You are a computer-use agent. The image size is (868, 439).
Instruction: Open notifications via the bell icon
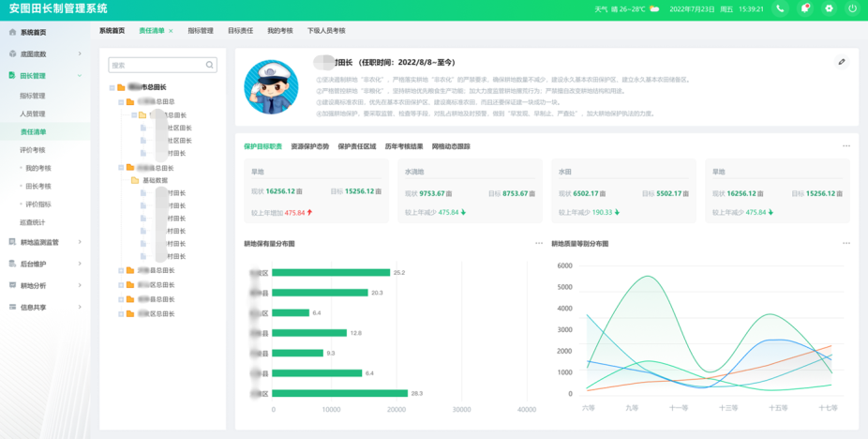click(804, 8)
